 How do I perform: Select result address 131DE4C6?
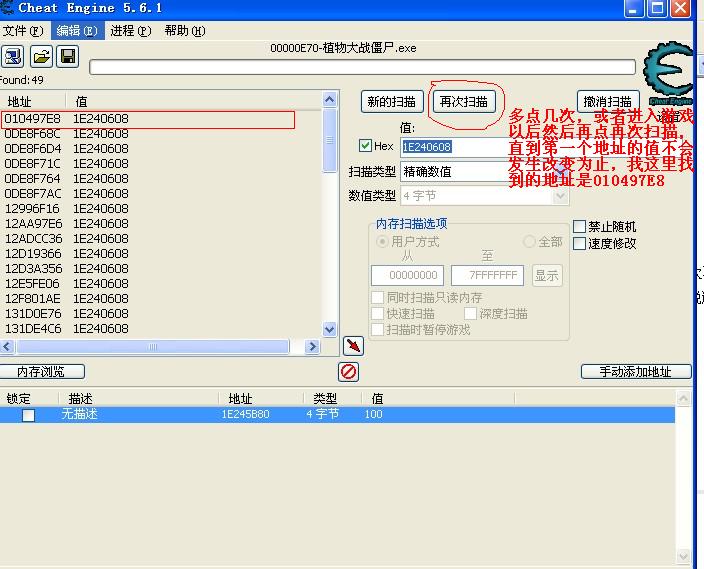[33, 329]
